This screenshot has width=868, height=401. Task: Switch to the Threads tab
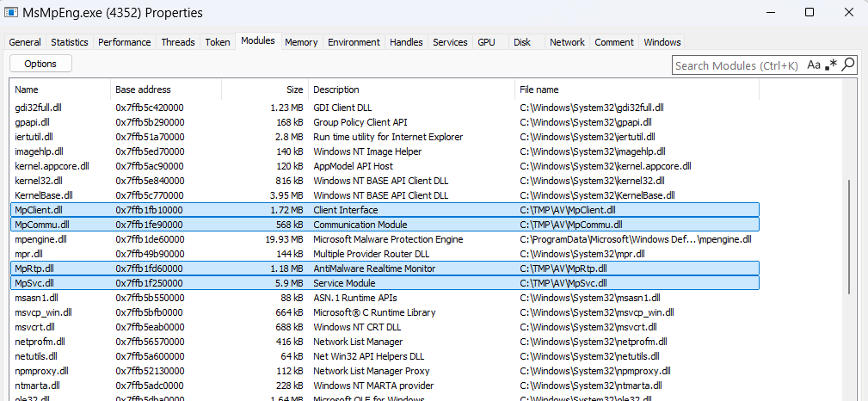point(178,42)
